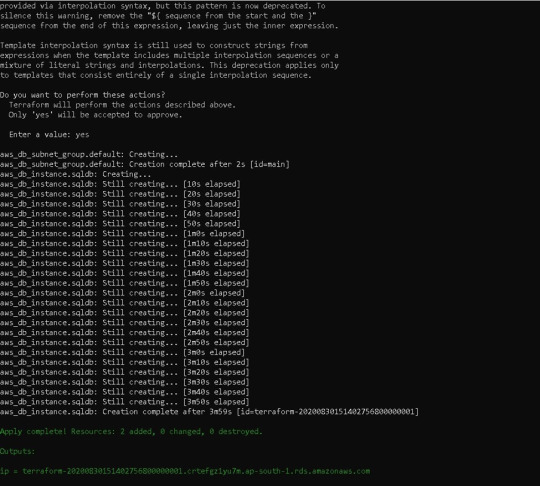Click the '[1m30s elapsed]' log line
This screenshot has height=486, width=540.
pyautogui.click(x=124, y=263)
